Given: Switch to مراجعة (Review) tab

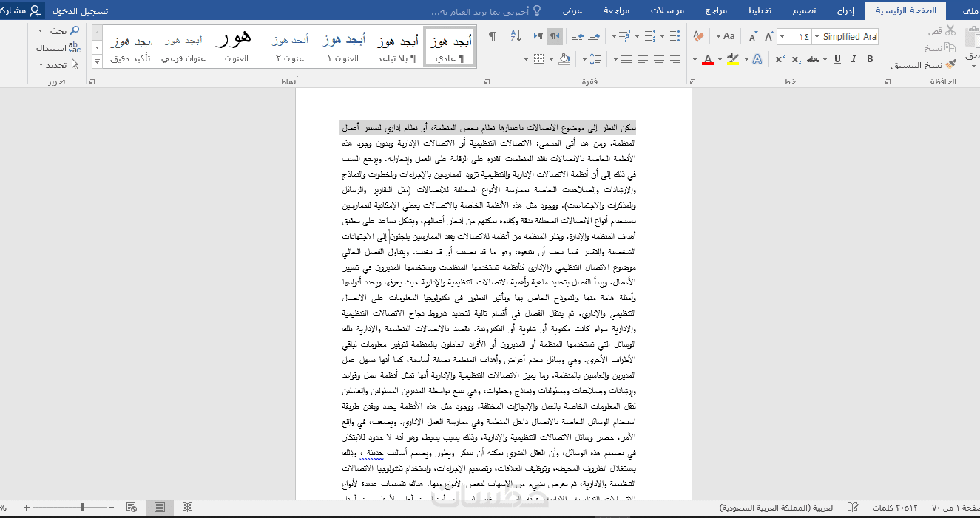Looking at the screenshot, I should [x=616, y=10].
